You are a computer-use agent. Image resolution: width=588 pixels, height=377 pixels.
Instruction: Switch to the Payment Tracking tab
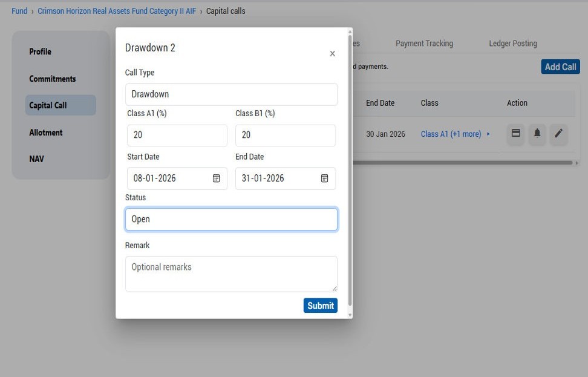tap(424, 43)
